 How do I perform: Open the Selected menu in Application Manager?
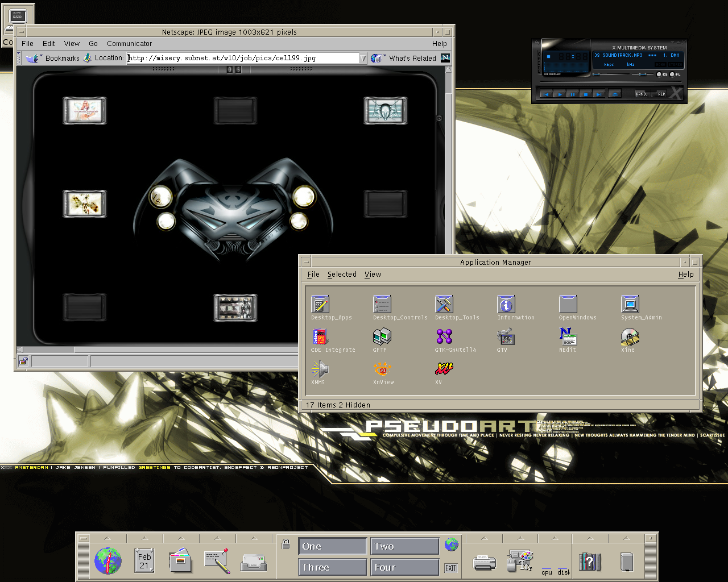click(x=342, y=275)
